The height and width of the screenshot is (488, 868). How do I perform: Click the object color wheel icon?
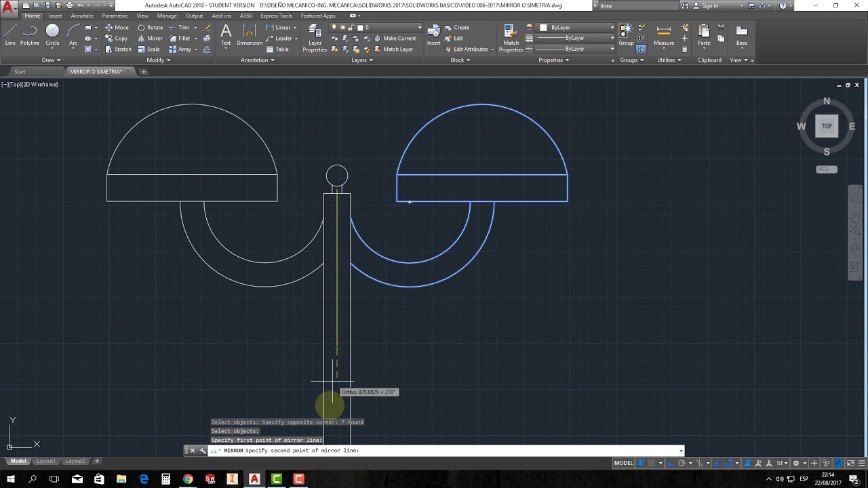[530, 28]
